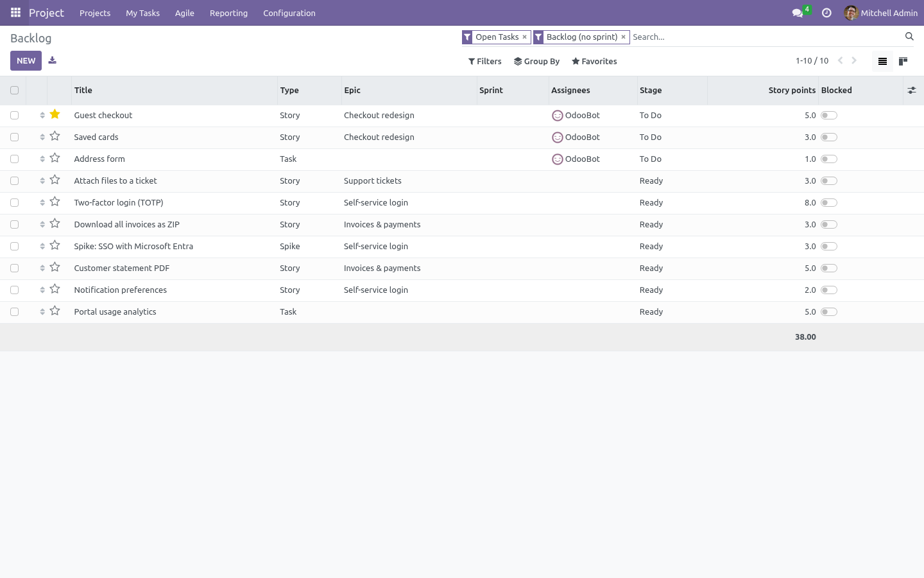Switch to list view
This screenshot has height=578, width=924.
point(882,61)
